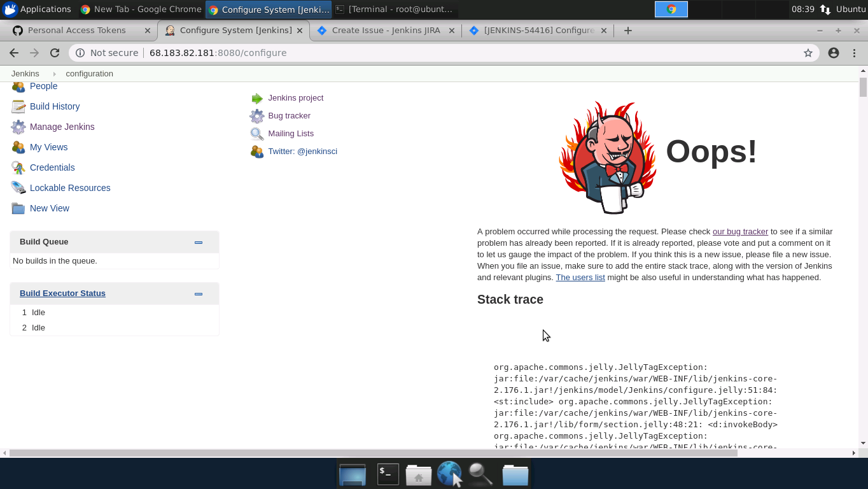The image size is (868, 489).
Task: Switch to Create Issue - Jenkins JIRA tab
Action: 386,31
